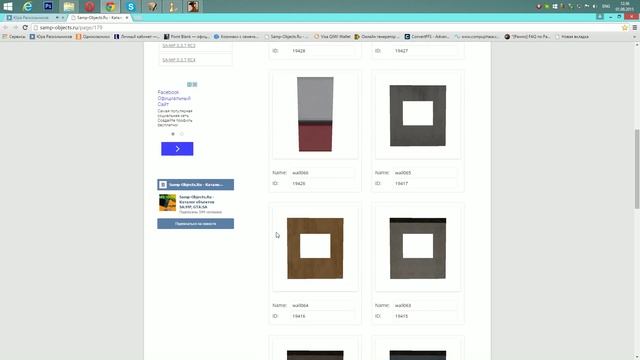Click the VK subscribe to news button

click(x=196, y=224)
